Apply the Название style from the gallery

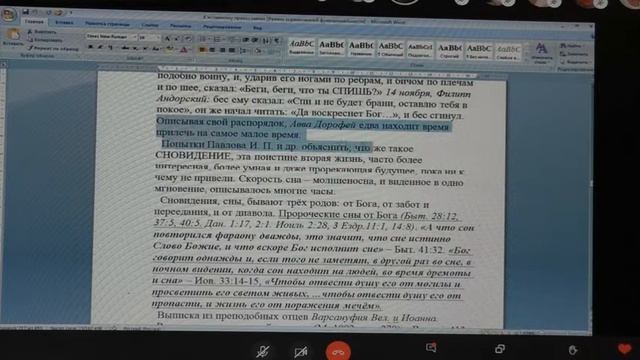[361, 48]
